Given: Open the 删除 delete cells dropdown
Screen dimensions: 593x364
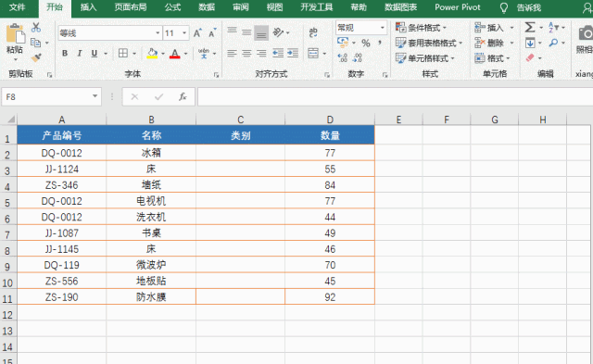Looking at the screenshot, I should click(x=511, y=43).
